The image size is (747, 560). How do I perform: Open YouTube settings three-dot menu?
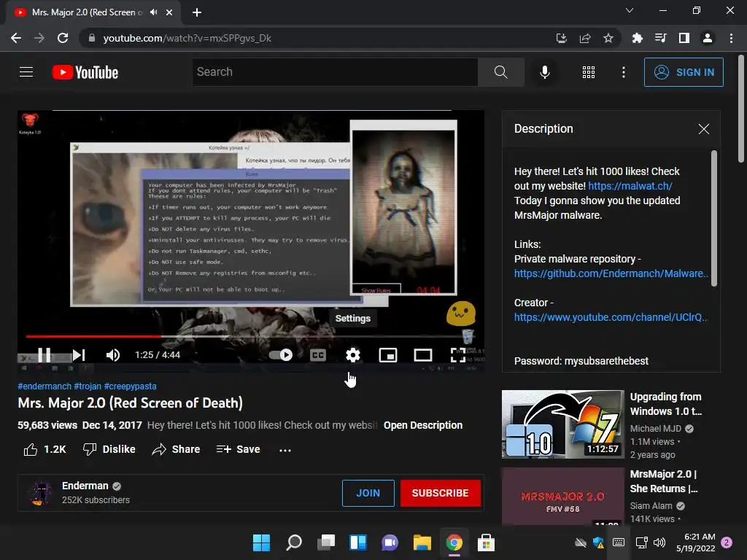click(624, 72)
